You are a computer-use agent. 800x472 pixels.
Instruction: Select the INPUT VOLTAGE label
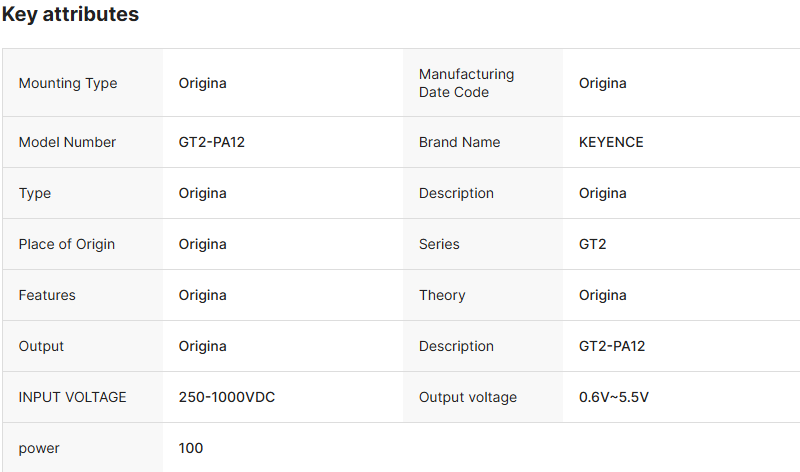tap(73, 397)
